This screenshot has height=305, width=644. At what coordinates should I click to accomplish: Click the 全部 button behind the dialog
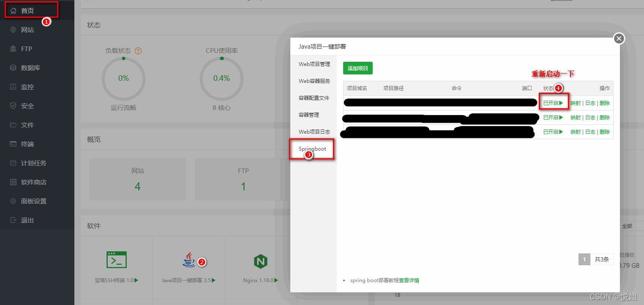[628, 226]
